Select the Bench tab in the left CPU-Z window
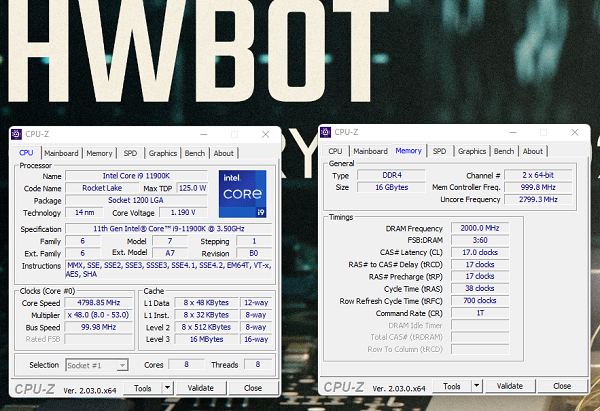Image resolution: width=600 pixels, height=411 pixels. 195,153
